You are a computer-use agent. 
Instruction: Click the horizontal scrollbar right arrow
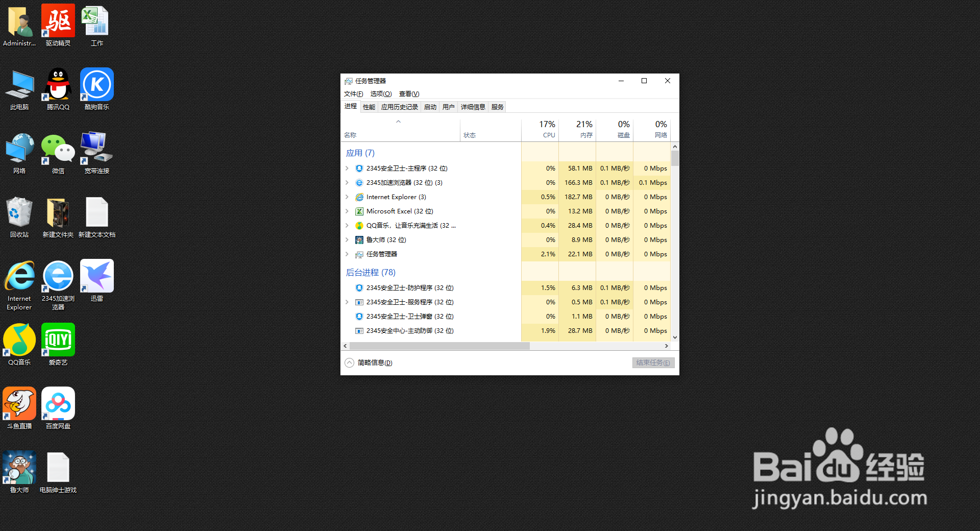[666, 346]
